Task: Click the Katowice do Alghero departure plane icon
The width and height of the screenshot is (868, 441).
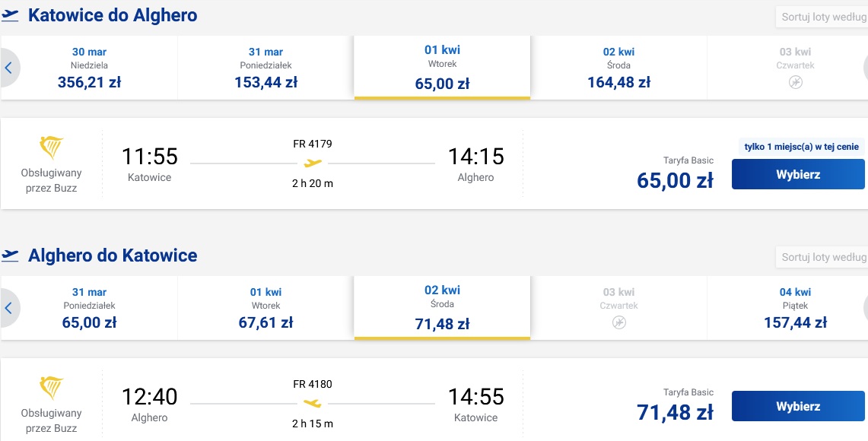Action: pyautogui.click(x=10, y=15)
